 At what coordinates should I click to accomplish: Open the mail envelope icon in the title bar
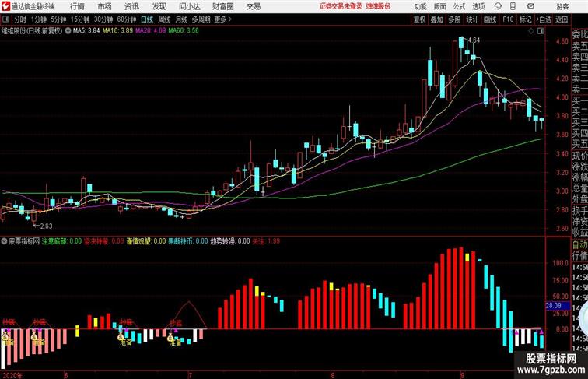tap(530, 6)
